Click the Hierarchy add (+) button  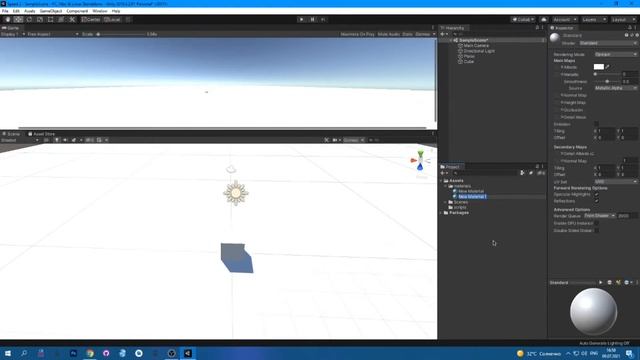coord(443,34)
